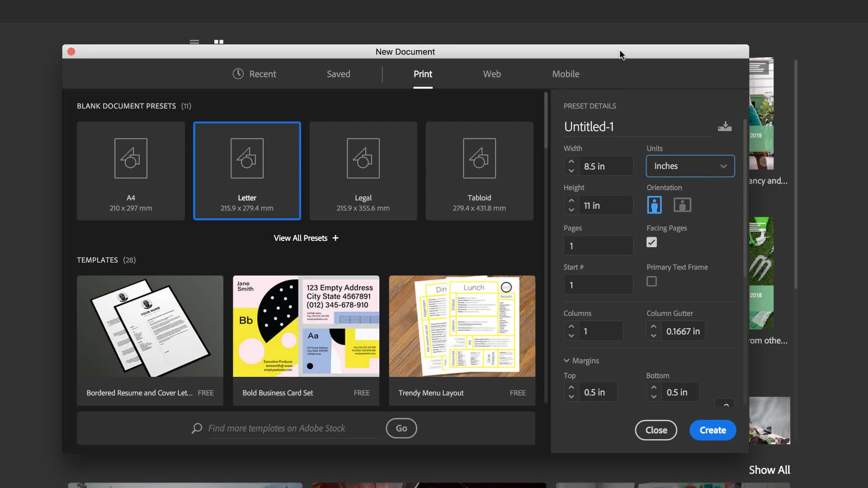The height and width of the screenshot is (488, 868).
Task: Click the preset details vertical scrollbar
Action: coord(745,199)
